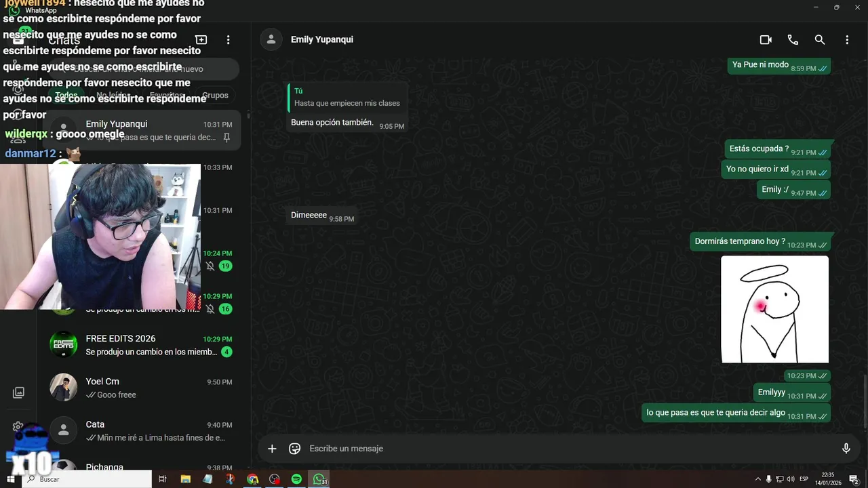Viewport: 868px width, 488px height.
Task: Click the microphone tray icon
Action: 769,479
